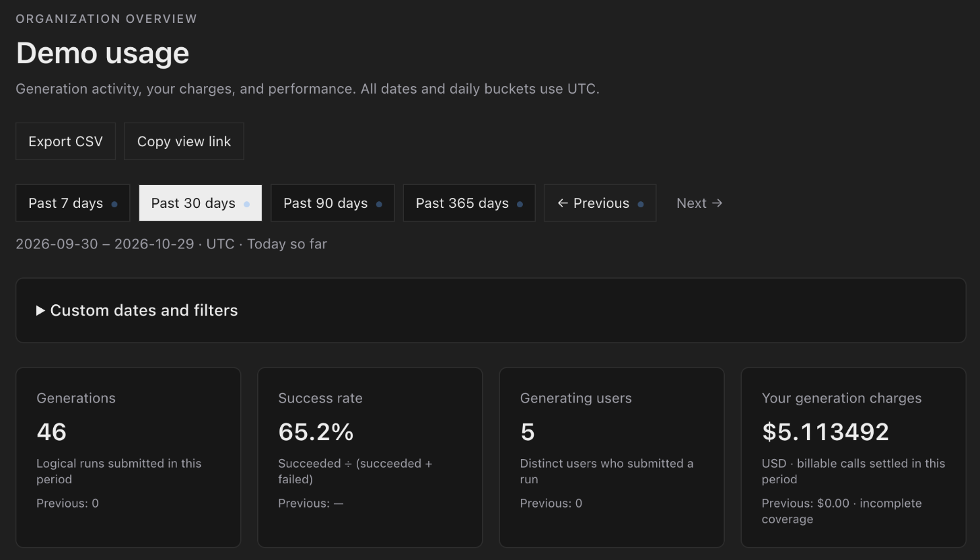The image size is (980, 560).
Task: Click 'Previous: $0.00 · incomplete coverage' text
Action: 841,512
